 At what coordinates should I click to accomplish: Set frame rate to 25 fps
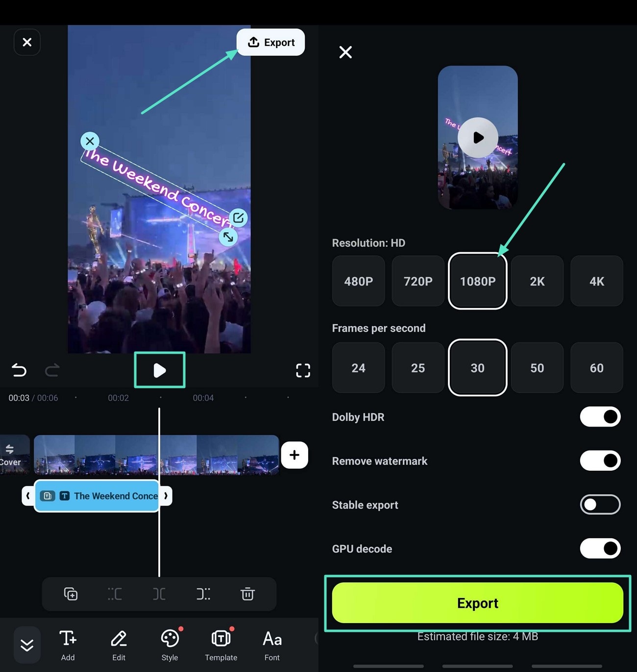coord(418,368)
